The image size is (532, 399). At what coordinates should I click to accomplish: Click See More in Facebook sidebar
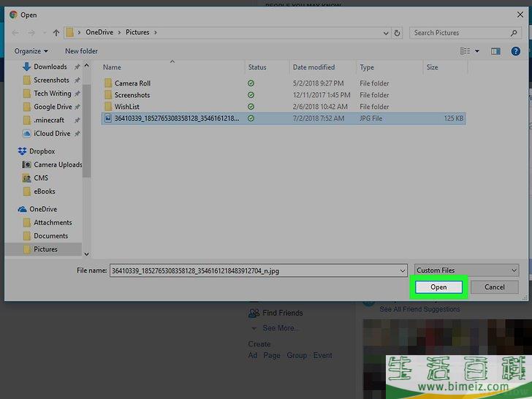pyautogui.click(x=281, y=328)
